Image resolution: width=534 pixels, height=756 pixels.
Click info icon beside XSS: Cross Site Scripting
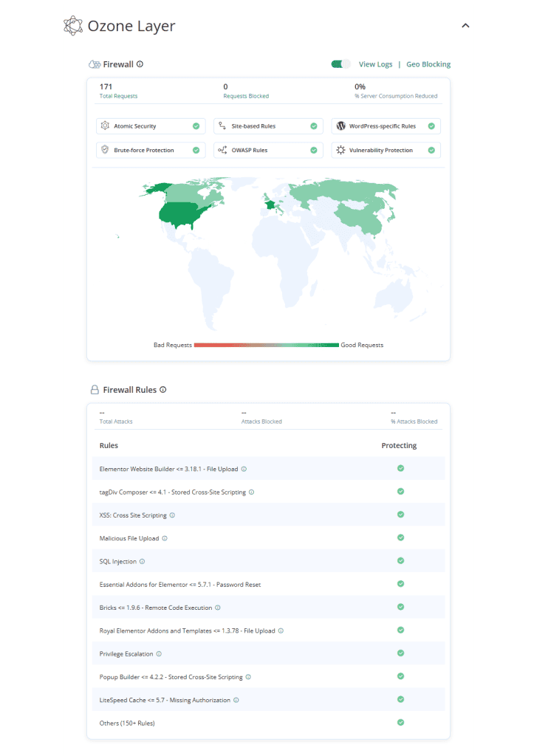(172, 515)
